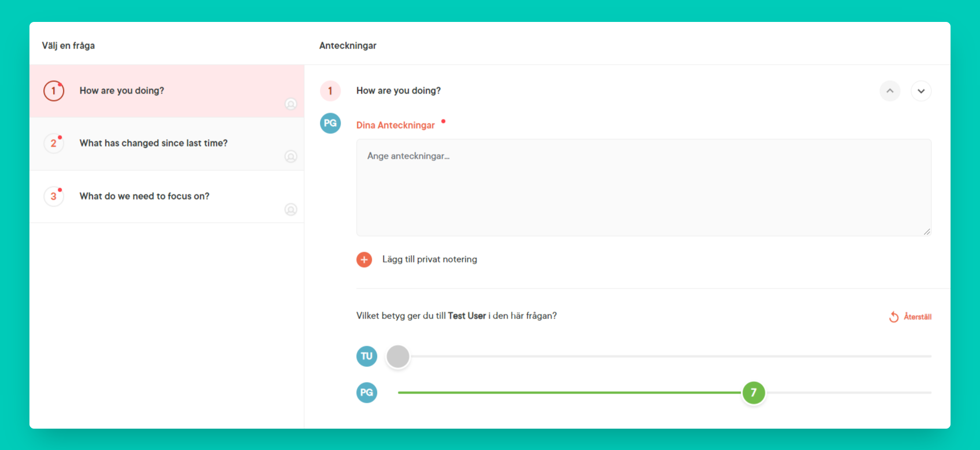
Task: Click the number 2 question badge
Action: pyautogui.click(x=54, y=143)
